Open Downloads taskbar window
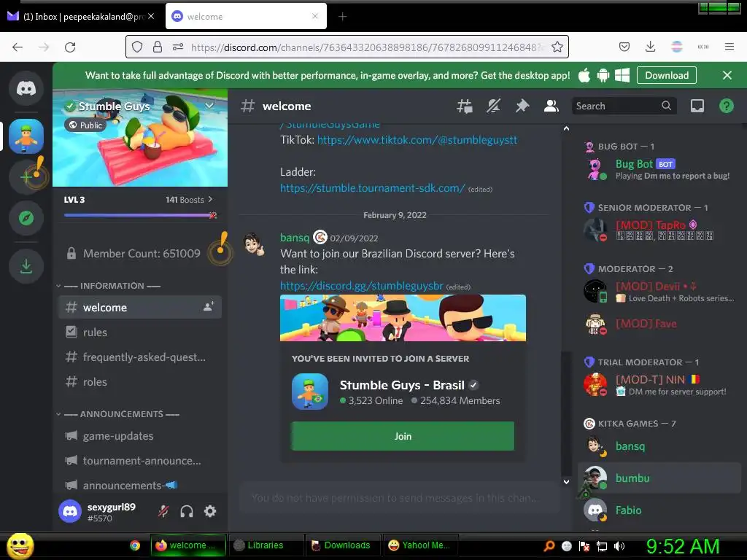Viewport: 747px width, 560px height. (x=343, y=545)
